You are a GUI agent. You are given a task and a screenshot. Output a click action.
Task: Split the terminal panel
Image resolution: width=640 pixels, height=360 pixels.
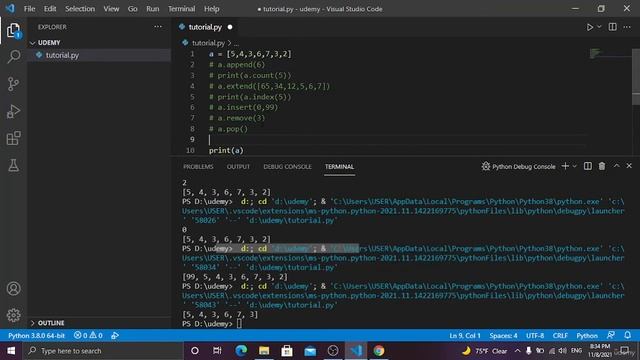pyautogui.click(x=588, y=166)
